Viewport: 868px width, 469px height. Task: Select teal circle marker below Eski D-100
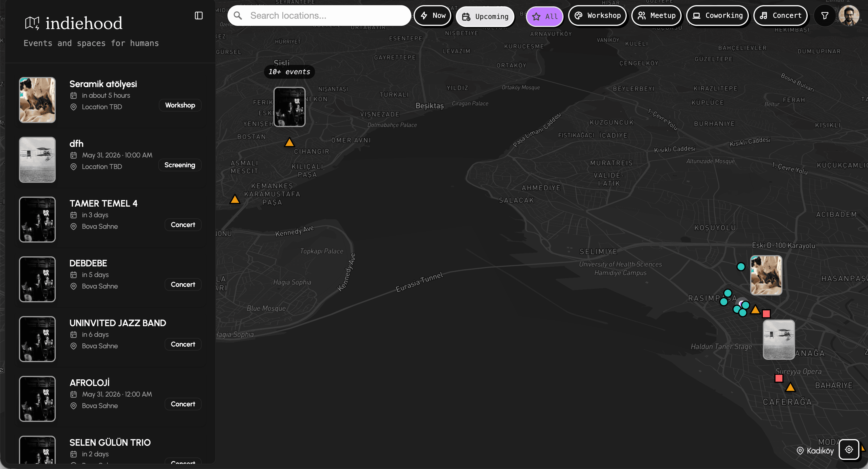pyautogui.click(x=741, y=267)
